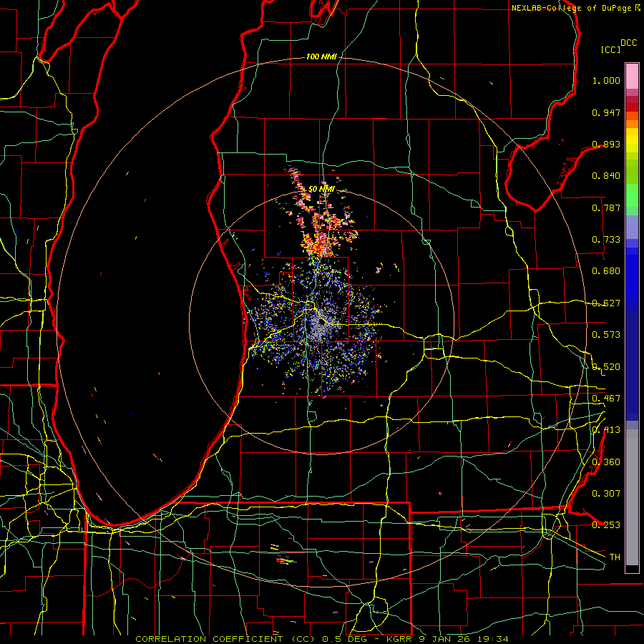Click the 100 NMI range ring label
This screenshot has width=644, height=644.
tap(321, 57)
